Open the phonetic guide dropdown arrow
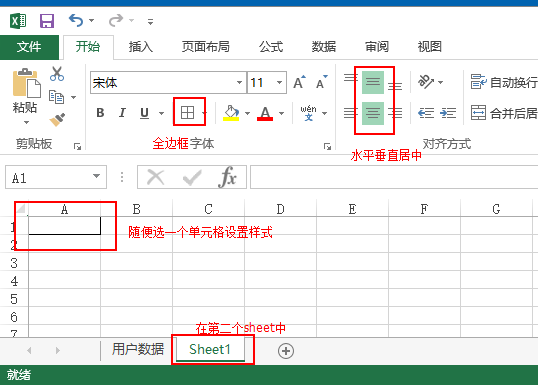Screen dimensions: 538x385 325,113
